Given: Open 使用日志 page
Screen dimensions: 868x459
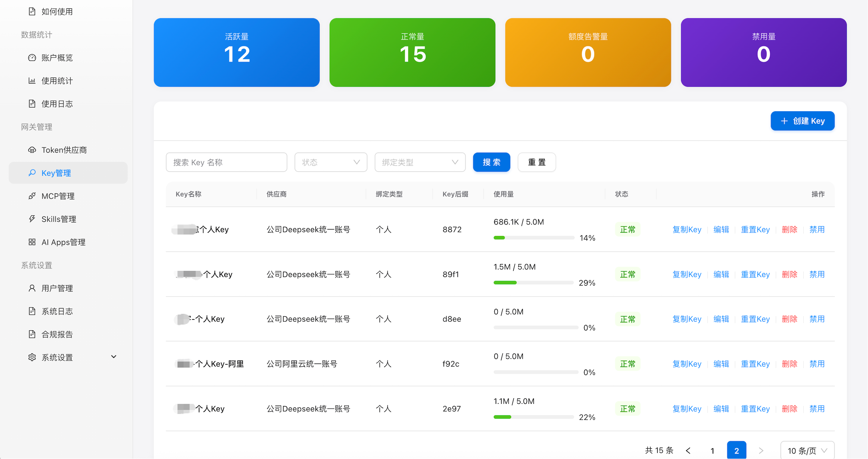Looking at the screenshot, I should 68,104.
